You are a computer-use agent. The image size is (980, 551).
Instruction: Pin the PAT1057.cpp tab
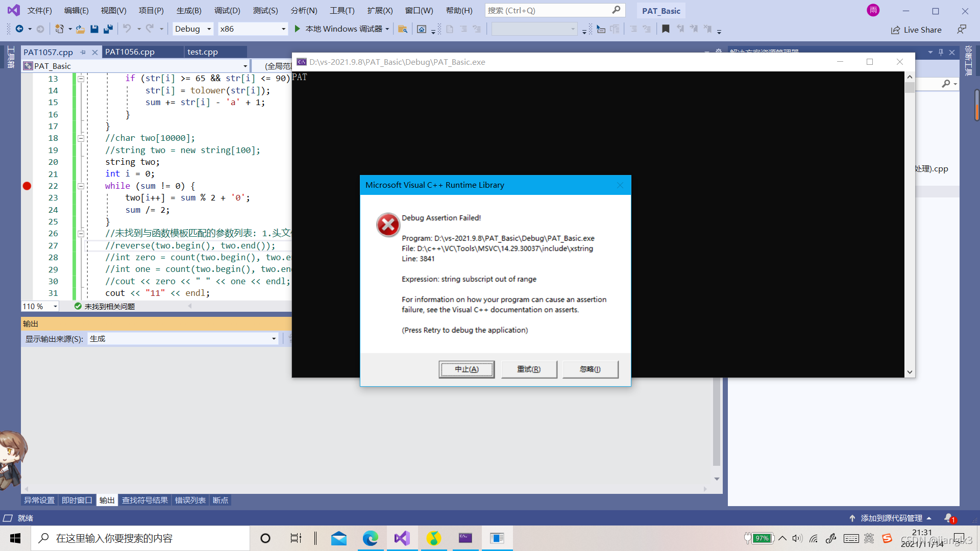click(x=83, y=52)
